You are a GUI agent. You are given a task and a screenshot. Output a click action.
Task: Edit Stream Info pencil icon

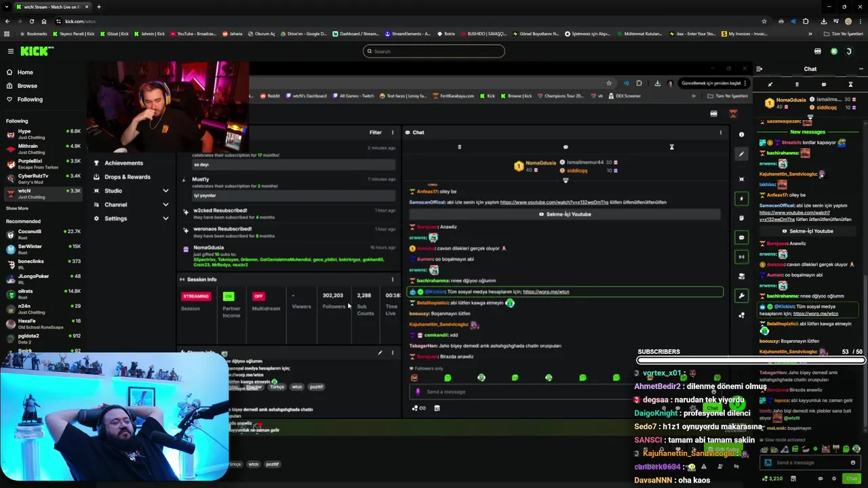point(380,352)
